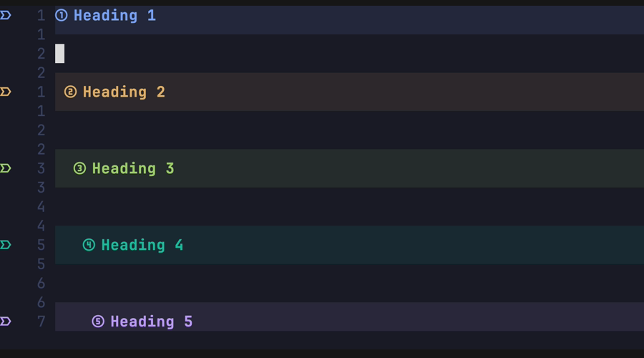Click the circled 3 icon before Heading 3
Screen dimensions: 644x358
click(79, 168)
